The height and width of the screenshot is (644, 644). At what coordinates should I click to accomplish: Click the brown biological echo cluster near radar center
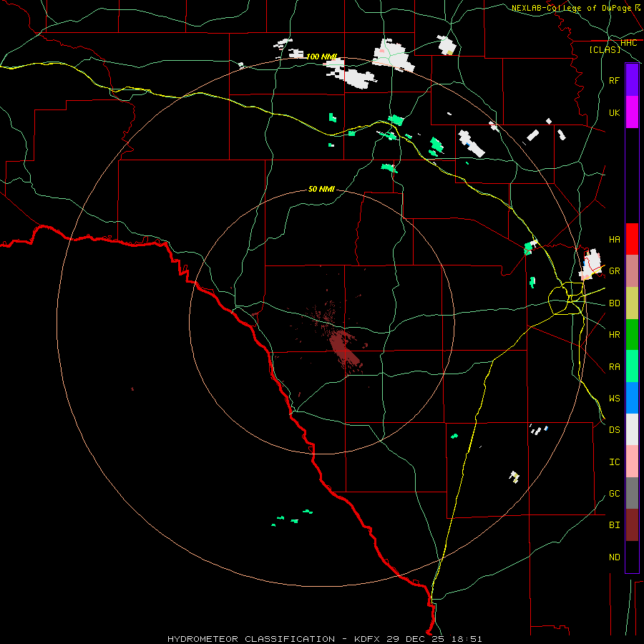click(344, 347)
